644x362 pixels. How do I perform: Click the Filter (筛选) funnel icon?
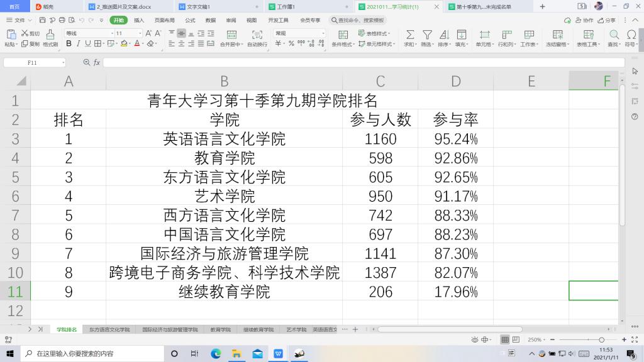pos(427,35)
